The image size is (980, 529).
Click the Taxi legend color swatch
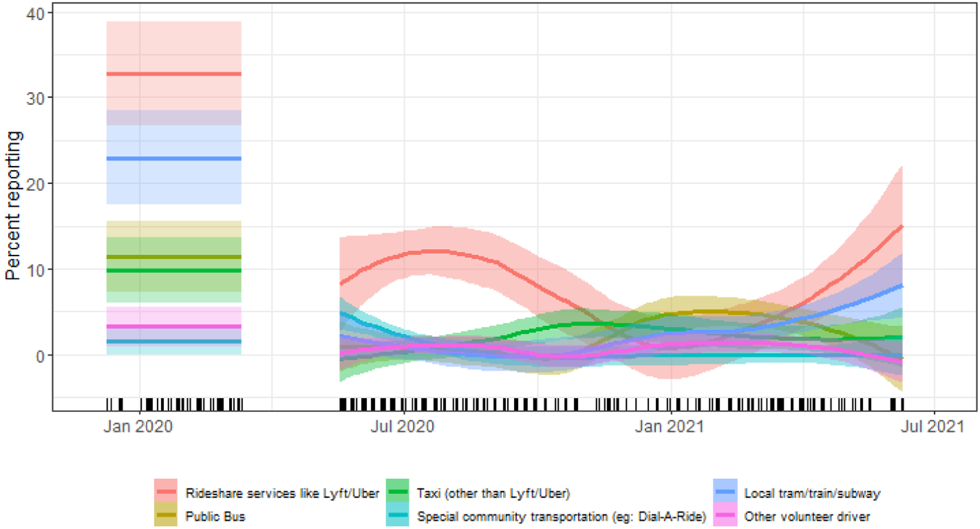tap(397, 492)
